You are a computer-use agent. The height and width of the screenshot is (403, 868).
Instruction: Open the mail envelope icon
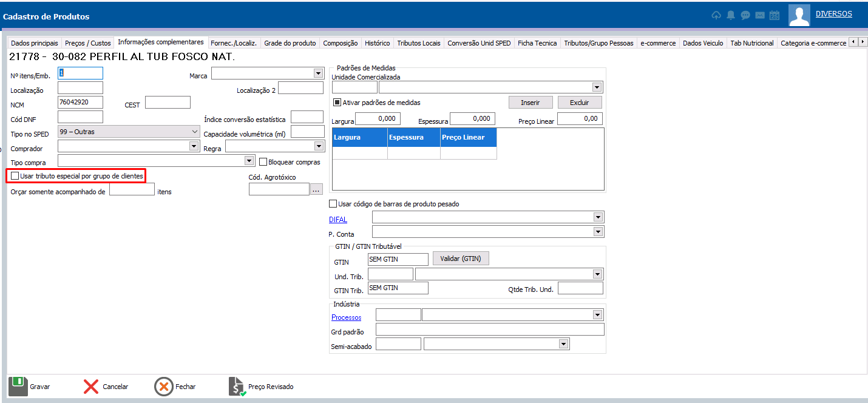759,16
